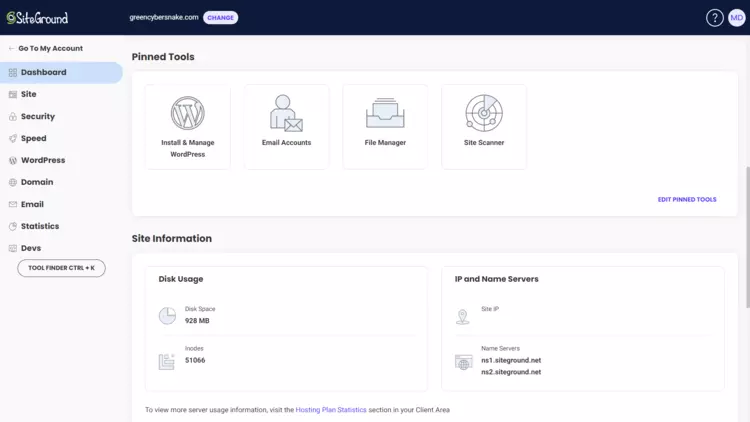Click the WordPress sidebar icon

[13, 161]
